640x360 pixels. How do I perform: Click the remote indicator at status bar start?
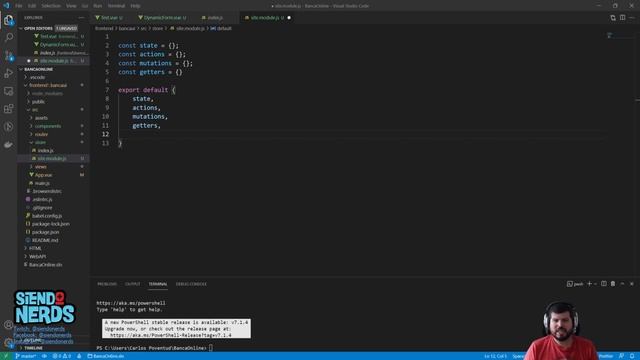[6, 356]
